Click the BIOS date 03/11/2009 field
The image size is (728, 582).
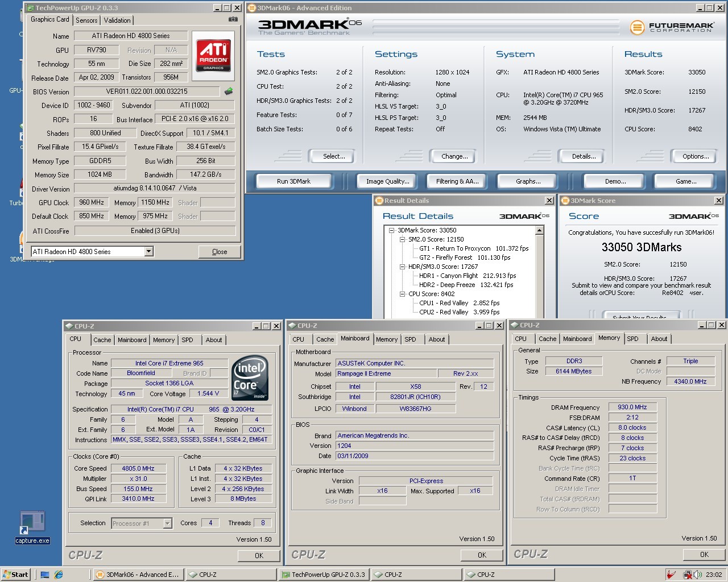[415, 456]
